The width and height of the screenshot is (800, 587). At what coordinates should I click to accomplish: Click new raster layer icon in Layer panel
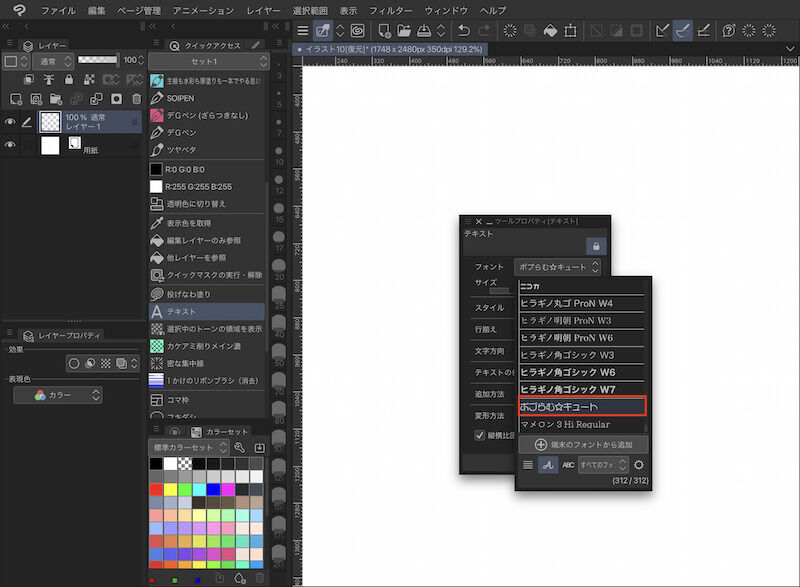pyautogui.click(x=16, y=98)
